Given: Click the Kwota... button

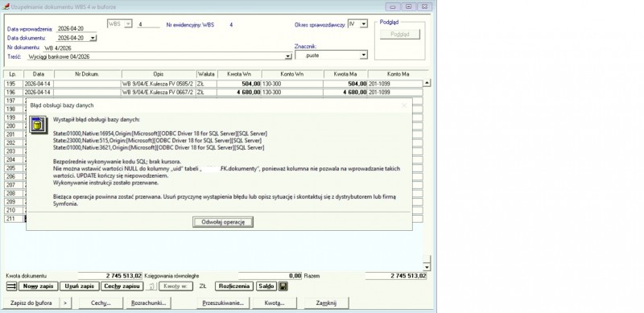Looking at the screenshot, I should (x=274, y=303).
